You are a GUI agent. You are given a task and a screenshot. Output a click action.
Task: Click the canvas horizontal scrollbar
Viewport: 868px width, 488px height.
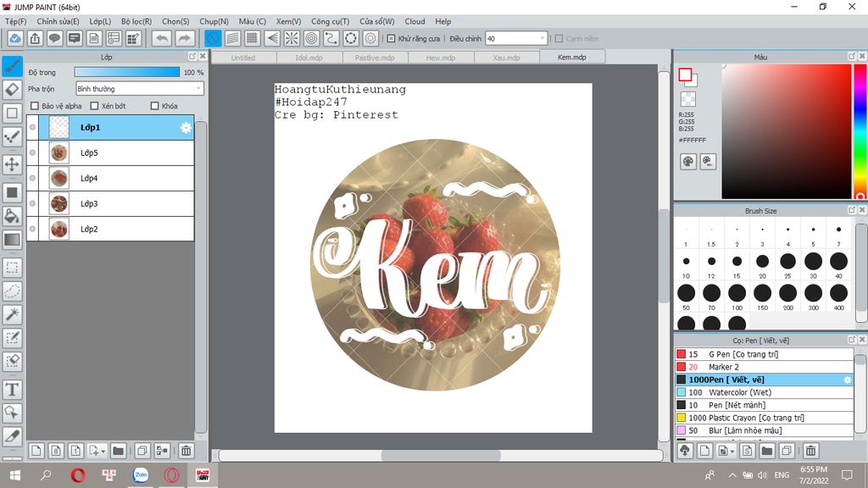(x=441, y=455)
